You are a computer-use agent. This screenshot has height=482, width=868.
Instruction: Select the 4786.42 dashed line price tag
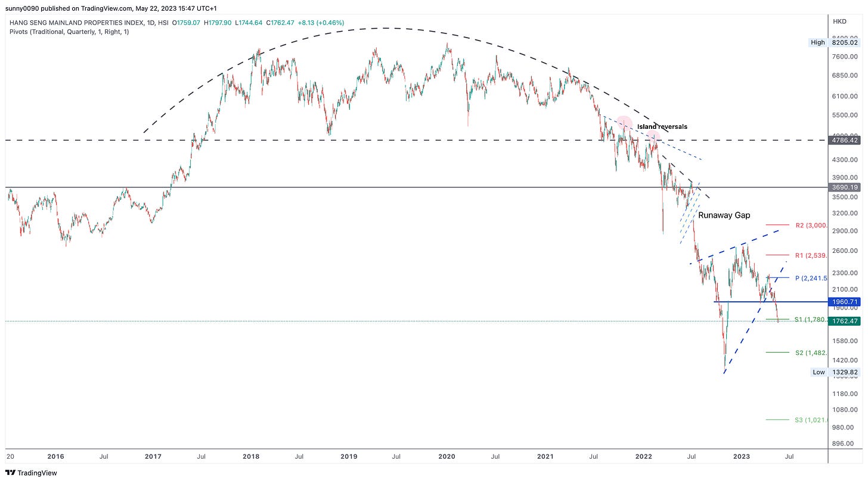[845, 141]
